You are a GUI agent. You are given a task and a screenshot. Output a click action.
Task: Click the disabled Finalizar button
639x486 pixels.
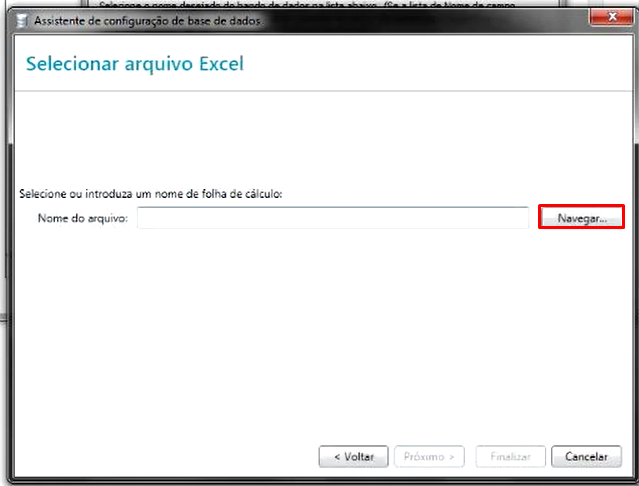tap(510, 456)
